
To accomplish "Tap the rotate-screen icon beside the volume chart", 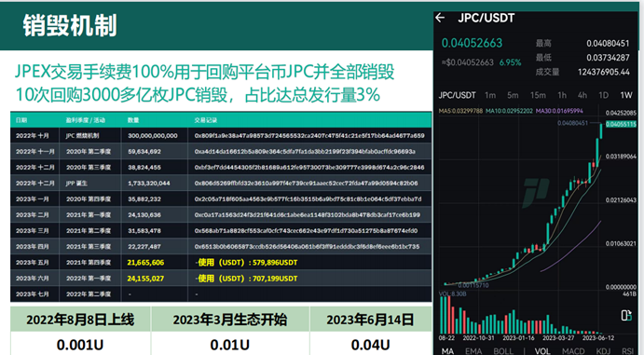I will coord(626,315).
